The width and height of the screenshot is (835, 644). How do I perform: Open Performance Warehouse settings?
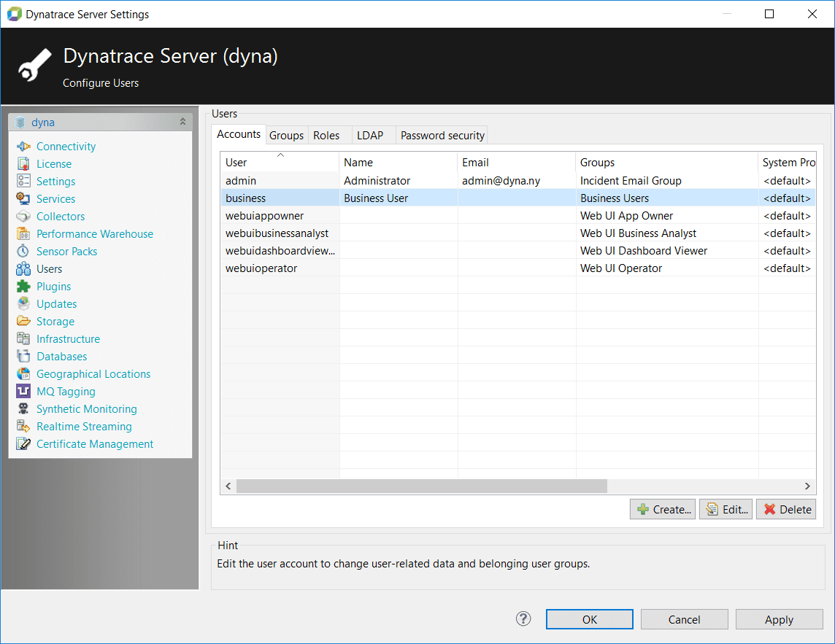pyautogui.click(x=95, y=233)
